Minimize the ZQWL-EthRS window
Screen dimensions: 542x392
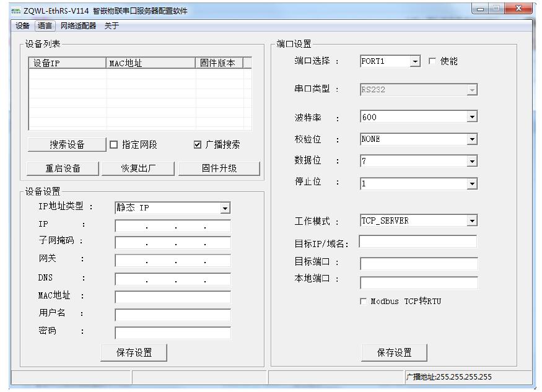480,9
